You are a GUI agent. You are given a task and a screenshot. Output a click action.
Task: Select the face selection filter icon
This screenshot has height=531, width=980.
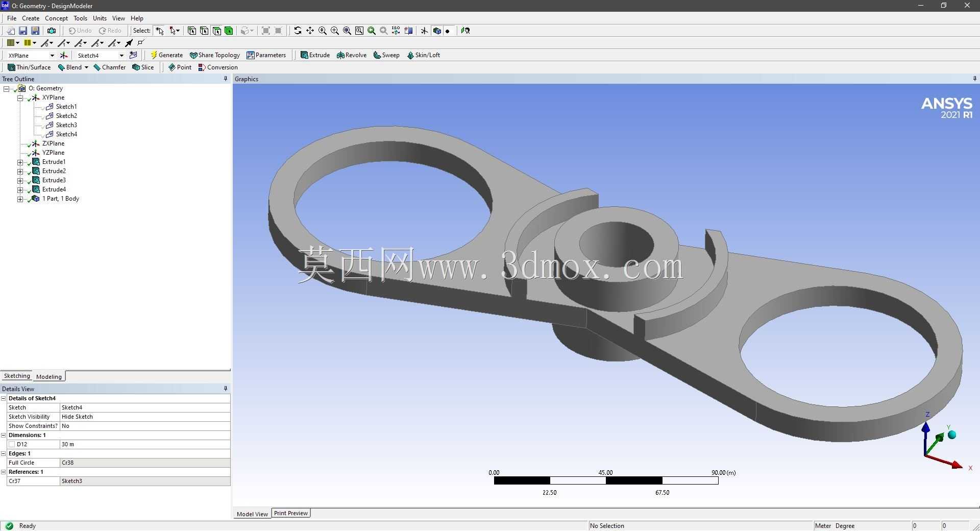pyautogui.click(x=216, y=31)
